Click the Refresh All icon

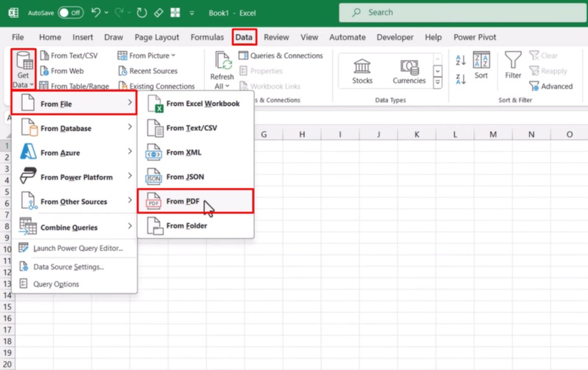point(223,61)
